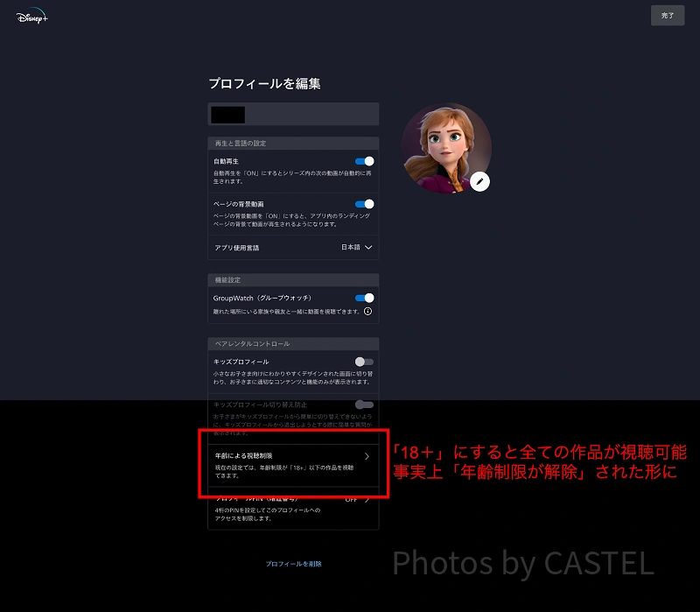Viewport: 700px width, 612px height.
Task: Click the ペアレンタルコントロール section header
Action: tap(251, 343)
